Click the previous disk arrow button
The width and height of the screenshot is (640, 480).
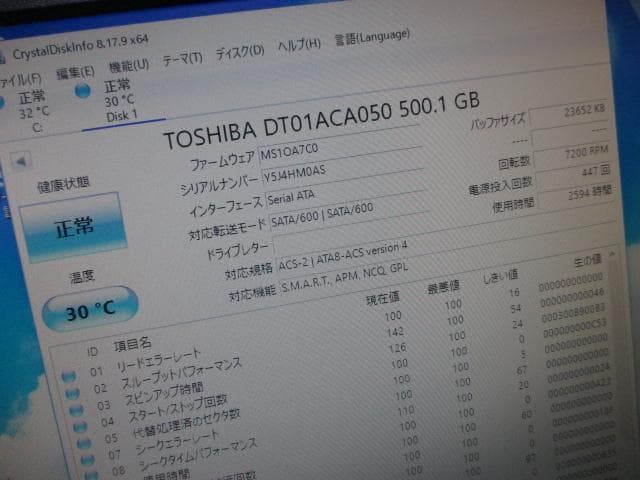click(x=21, y=162)
